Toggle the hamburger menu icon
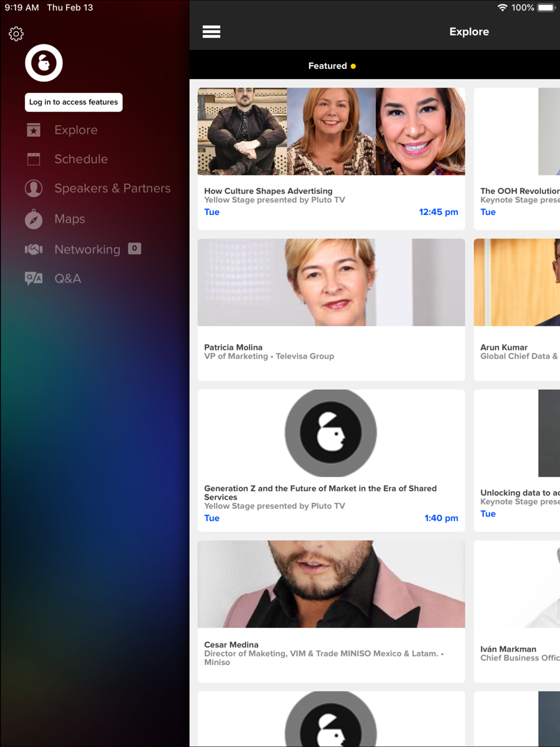Screen dimensions: 560x747 211,32
